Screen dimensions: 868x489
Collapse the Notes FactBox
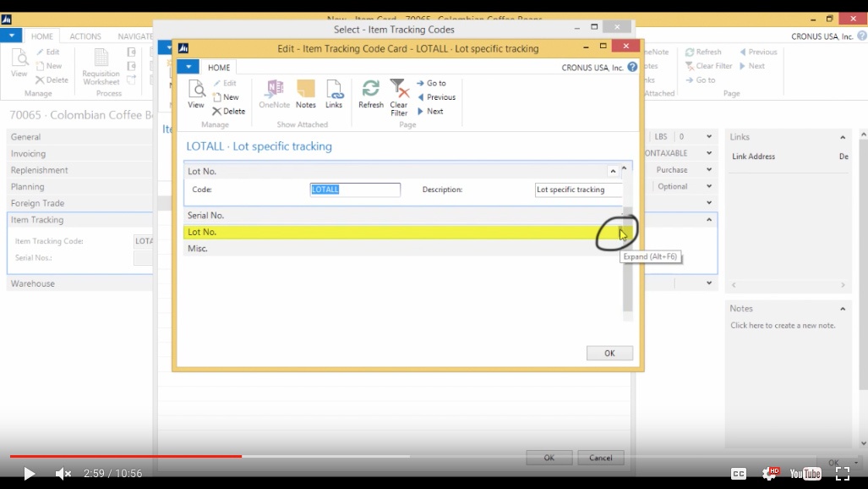tap(843, 309)
